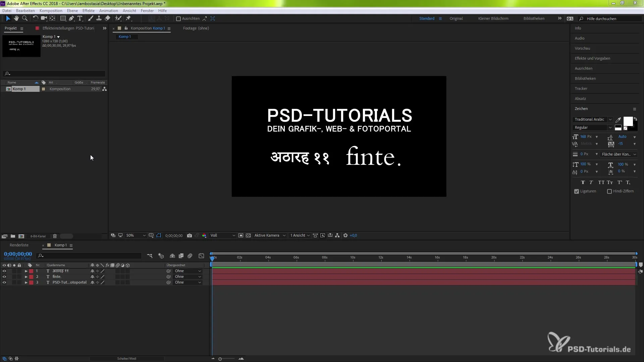The image size is (644, 362).
Task: Click the white fill color swatch
Action: coord(628,121)
